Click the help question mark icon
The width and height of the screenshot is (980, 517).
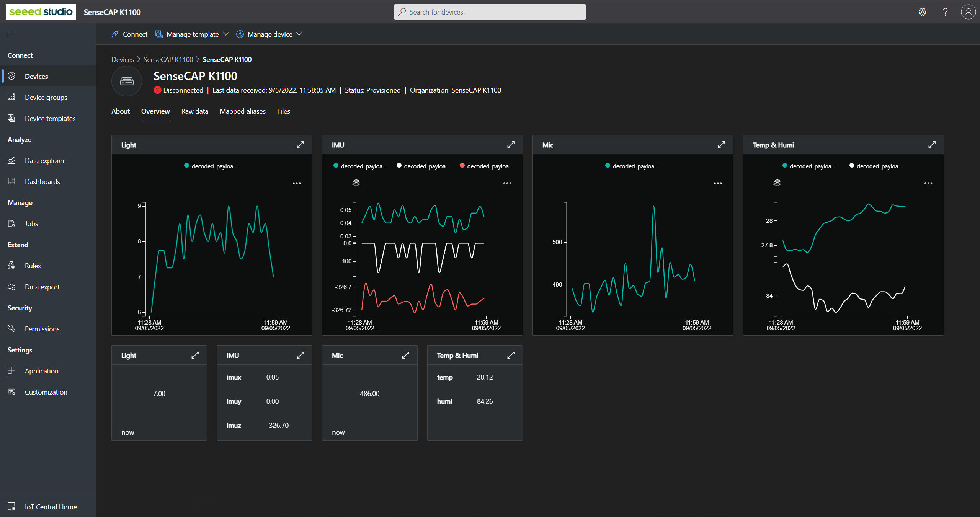pyautogui.click(x=945, y=12)
